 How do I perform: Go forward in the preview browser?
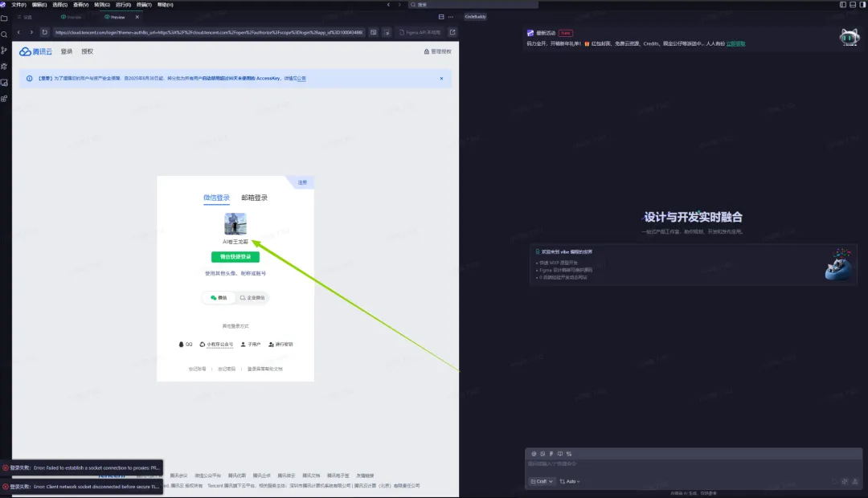31,32
